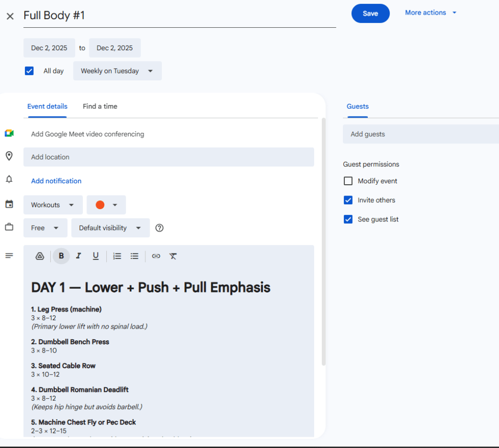This screenshot has width=499, height=448.
Task: Expand the More actions menu
Action: click(x=431, y=13)
